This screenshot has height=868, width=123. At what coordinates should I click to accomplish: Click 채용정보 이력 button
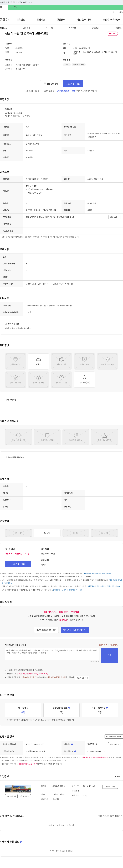pyautogui.click(x=110, y=787)
